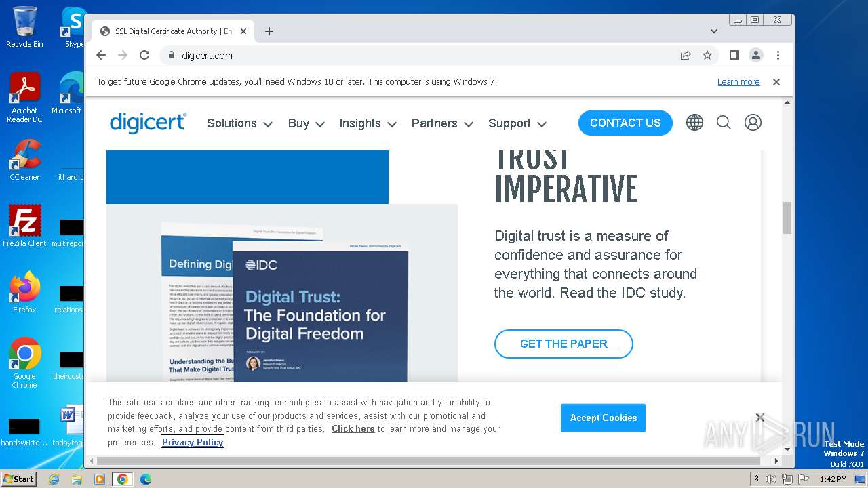Expand the Insights menu
This screenshot has width=868, height=488.
click(x=368, y=123)
